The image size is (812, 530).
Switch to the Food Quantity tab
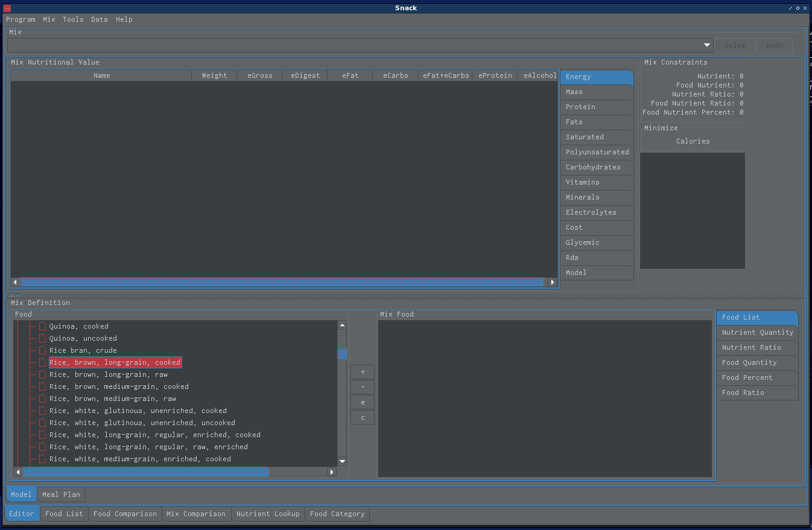(757, 362)
